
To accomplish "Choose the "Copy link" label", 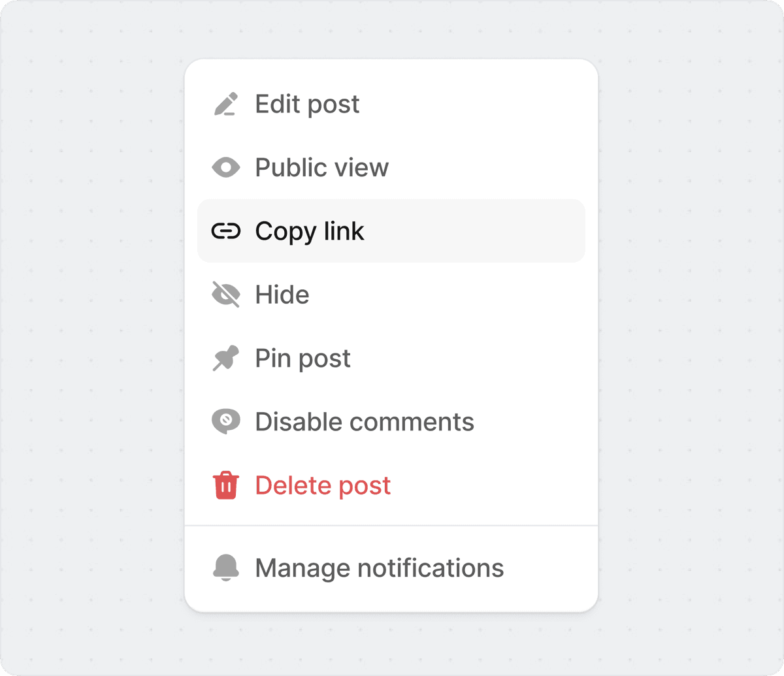I will tap(310, 231).
